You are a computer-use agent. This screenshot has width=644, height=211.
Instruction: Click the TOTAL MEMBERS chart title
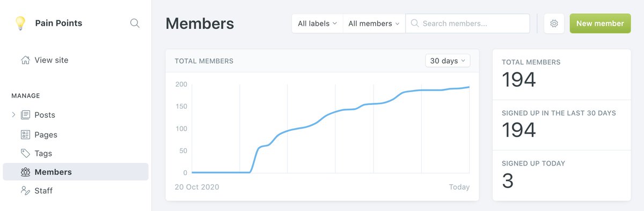(204, 61)
